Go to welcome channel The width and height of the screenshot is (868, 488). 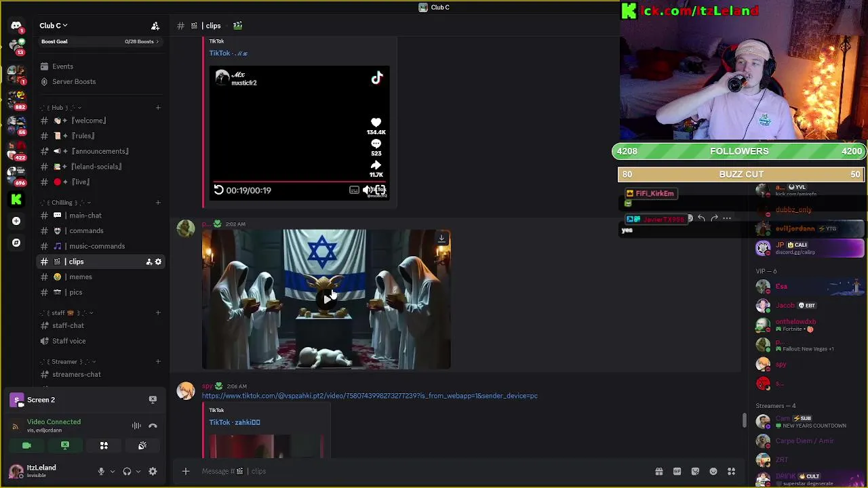[x=100, y=121]
